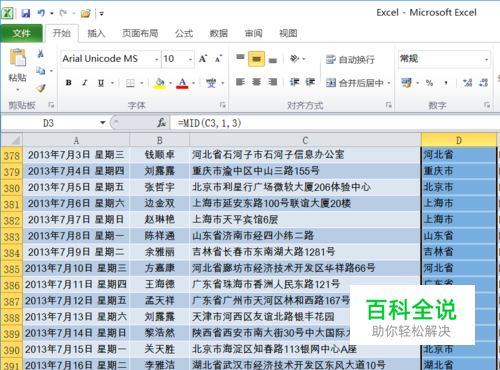Decrease font size with the smaller A icon
The image size is (500, 370).
coord(218,59)
